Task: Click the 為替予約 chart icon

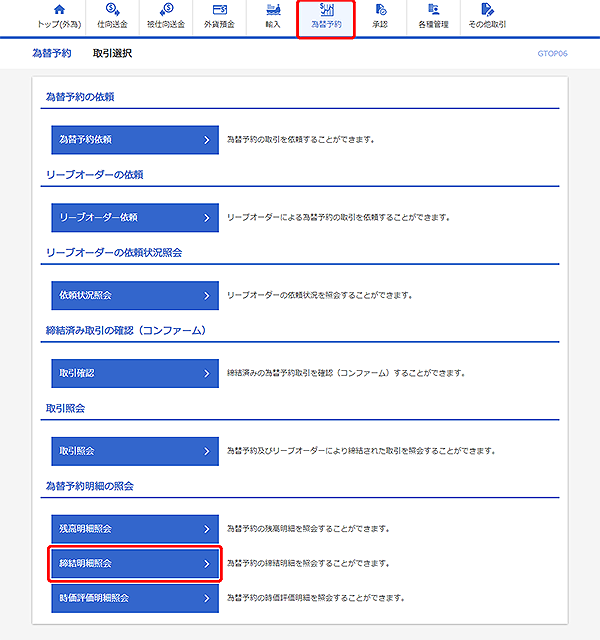Action: point(326,9)
